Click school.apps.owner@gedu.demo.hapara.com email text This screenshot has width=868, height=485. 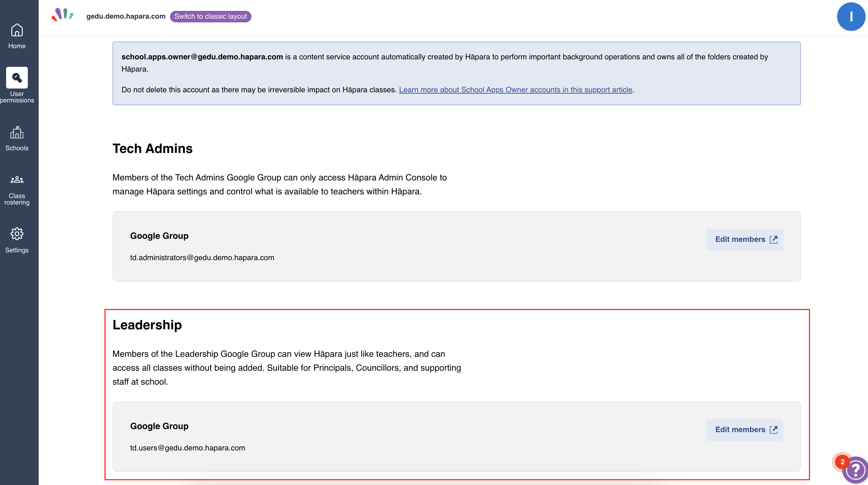[202, 57]
